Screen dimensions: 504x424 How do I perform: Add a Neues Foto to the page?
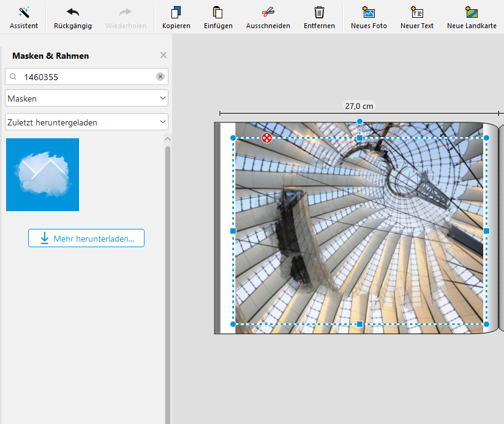click(x=369, y=17)
